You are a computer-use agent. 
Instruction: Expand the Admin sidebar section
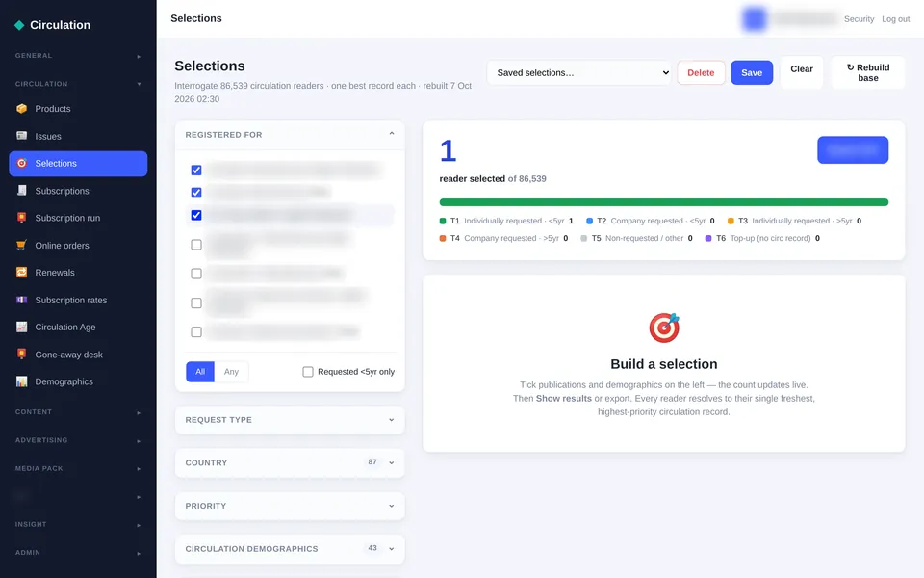pyautogui.click(x=78, y=553)
